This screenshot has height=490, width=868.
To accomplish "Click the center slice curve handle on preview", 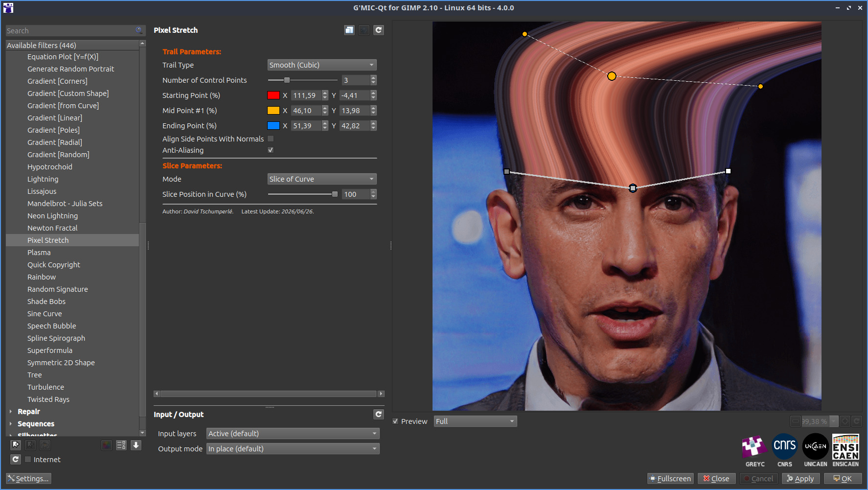I will [x=633, y=188].
